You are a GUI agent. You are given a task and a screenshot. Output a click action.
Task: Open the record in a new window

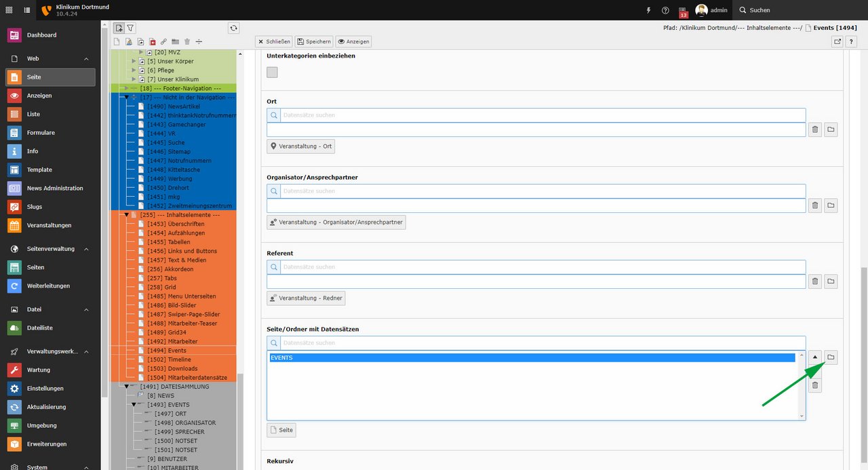[x=837, y=41]
